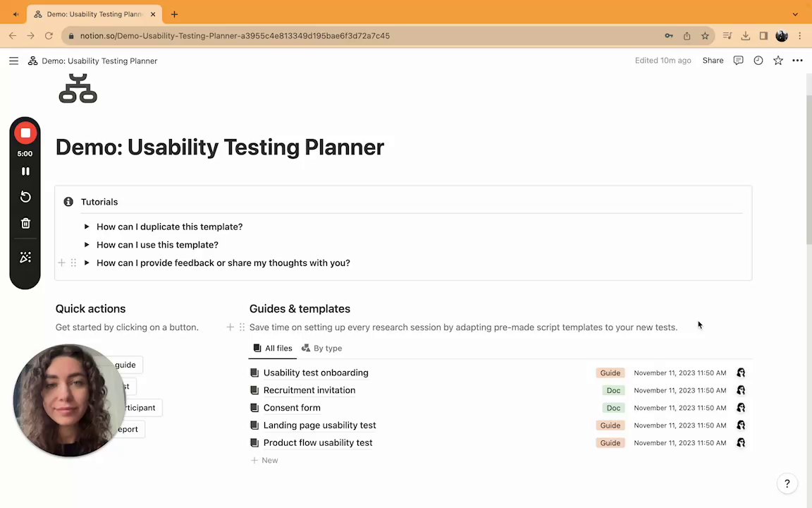Open the page comments icon

coord(738,61)
